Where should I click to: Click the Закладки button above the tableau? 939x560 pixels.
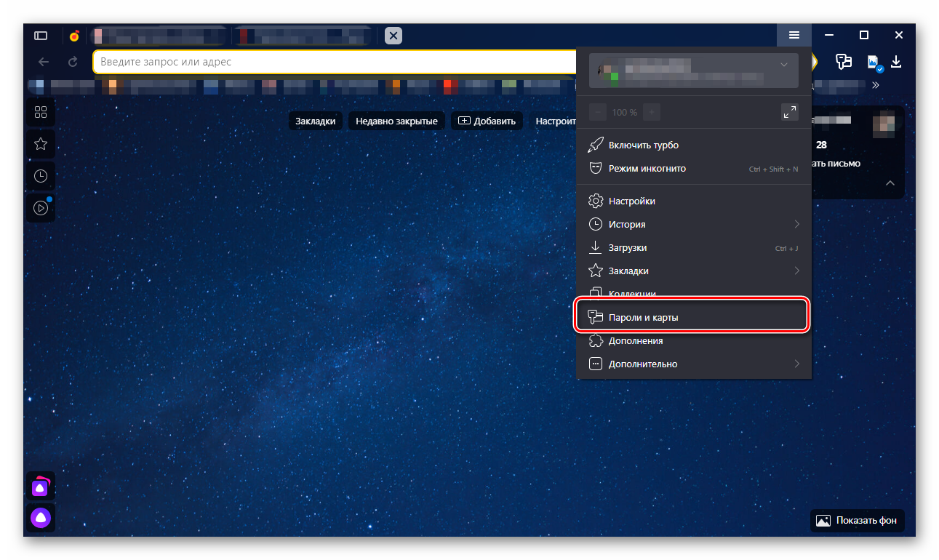316,121
